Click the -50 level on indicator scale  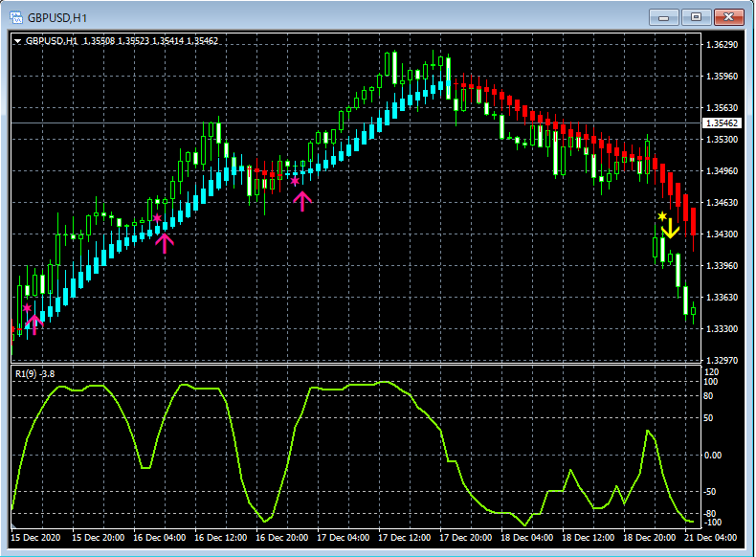pos(710,492)
